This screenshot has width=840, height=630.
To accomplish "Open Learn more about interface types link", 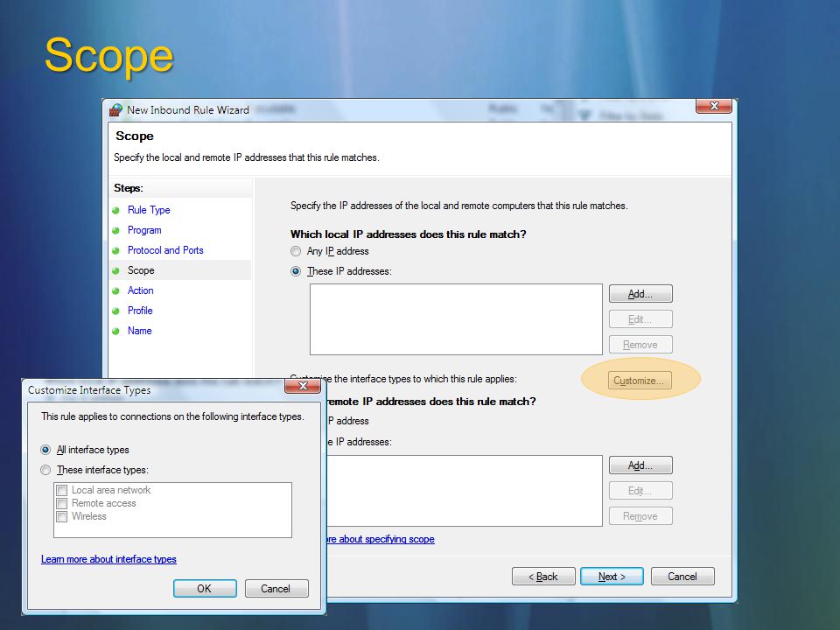I will pyautogui.click(x=108, y=559).
